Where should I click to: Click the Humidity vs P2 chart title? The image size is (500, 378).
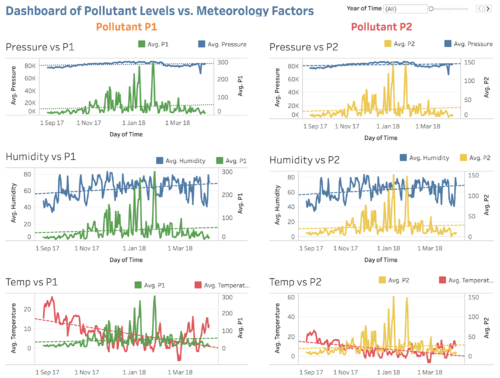[304, 160]
